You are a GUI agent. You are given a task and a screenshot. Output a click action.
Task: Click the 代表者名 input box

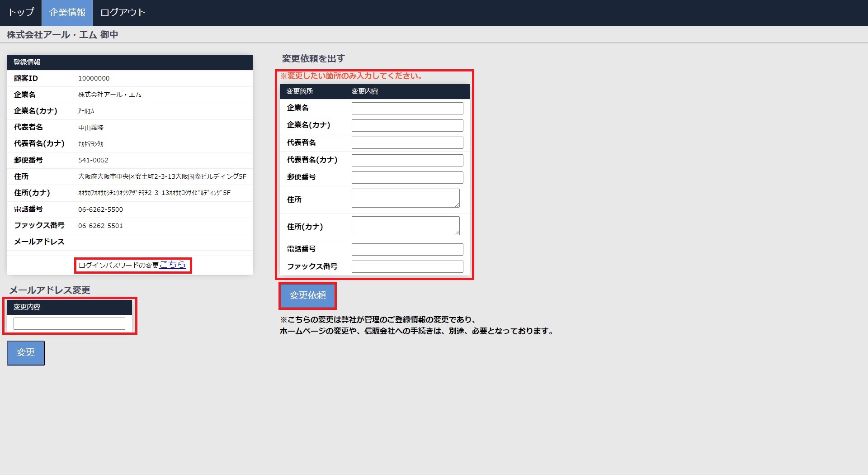[407, 142]
